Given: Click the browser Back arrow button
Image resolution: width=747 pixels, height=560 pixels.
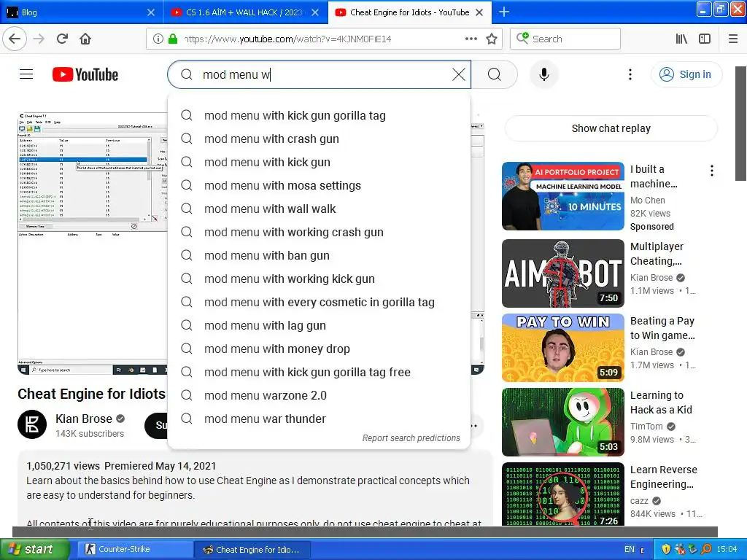Looking at the screenshot, I should tap(15, 39).
